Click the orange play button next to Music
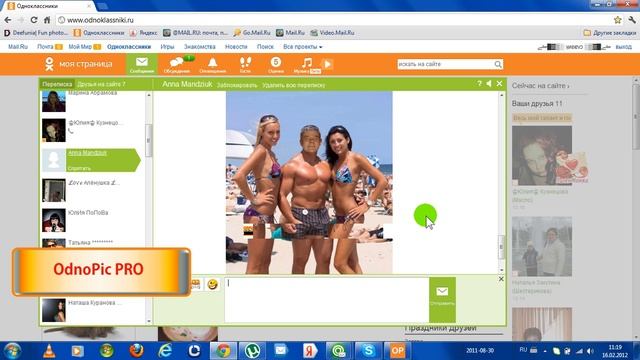 click(327, 64)
